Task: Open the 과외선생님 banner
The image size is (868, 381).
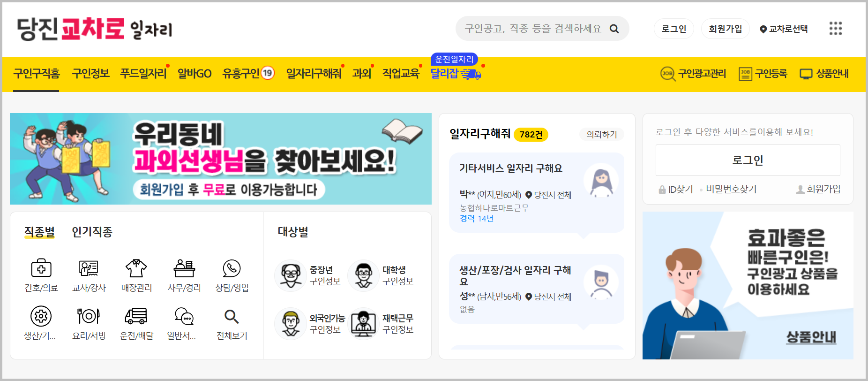Action: click(221, 159)
